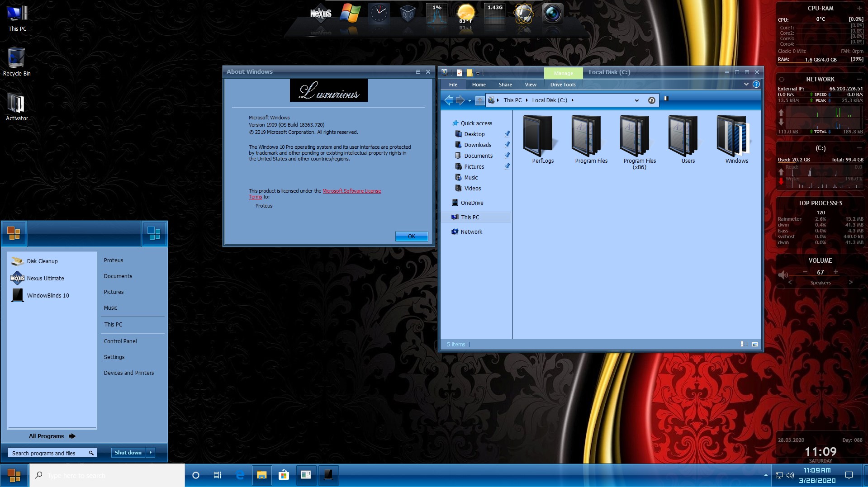The height and width of the screenshot is (487, 868).
Task: Expand the Explorer ribbon chevron
Action: pyautogui.click(x=746, y=84)
